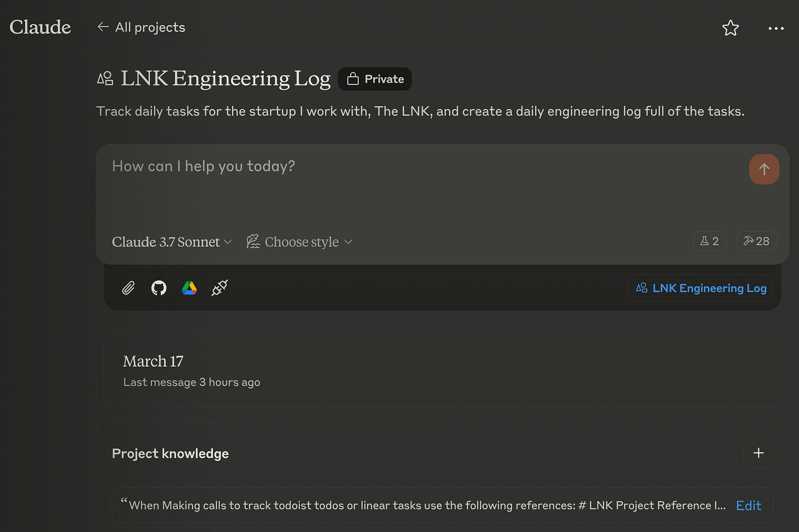Go back to All projects
This screenshot has height=532, width=799.
[x=141, y=27]
